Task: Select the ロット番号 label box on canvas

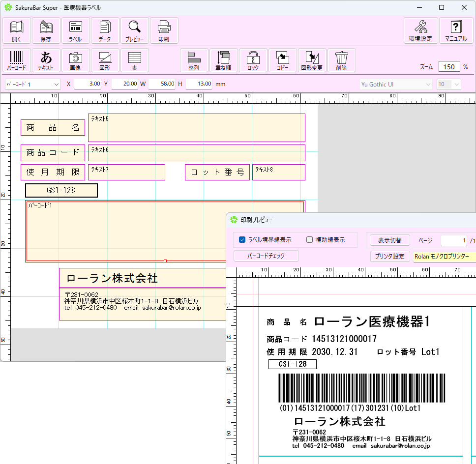Action: (217, 173)
